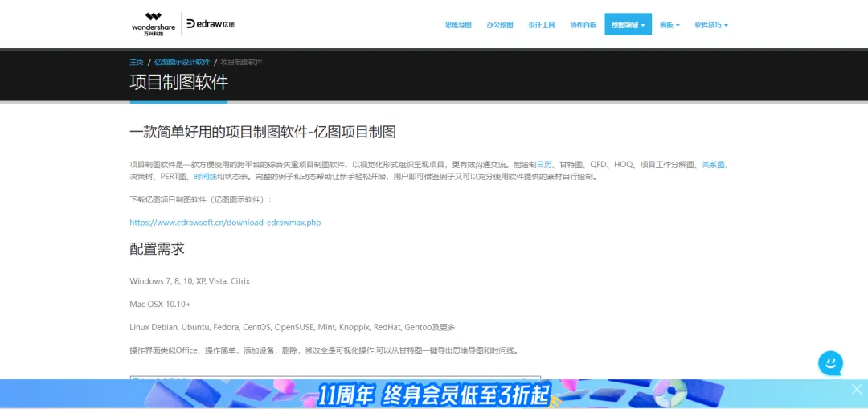Viewport: 868px width, 409px height.
Task: Open the edrawsoft download-edrawmax.php URL
Action: tap(225, 223)
